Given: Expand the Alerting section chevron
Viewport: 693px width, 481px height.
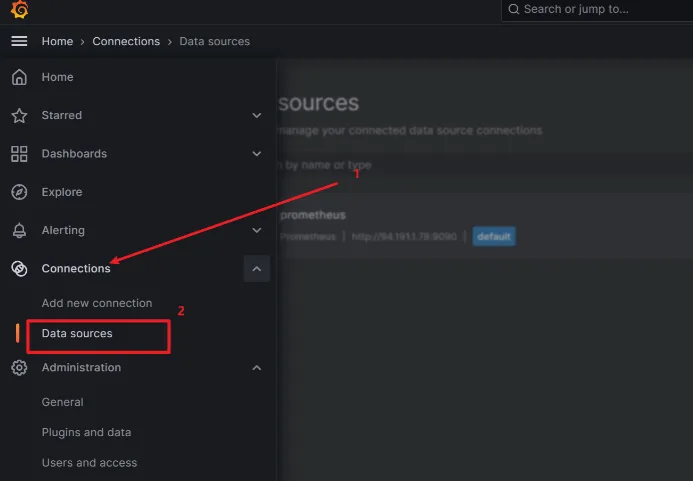Looking at the screenshot, I should (257, 230).
